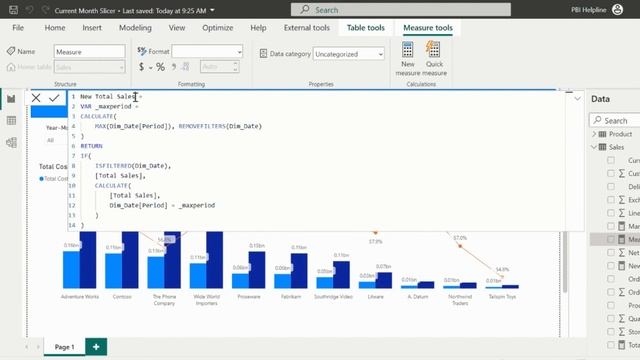Click the Name tag icon
This screenshot has height=360, width=640.
click(11, 51)
